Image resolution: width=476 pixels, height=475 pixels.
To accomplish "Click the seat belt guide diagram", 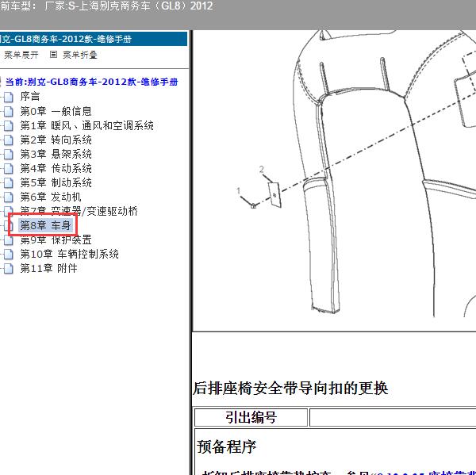I will click(x=335, y=181).
